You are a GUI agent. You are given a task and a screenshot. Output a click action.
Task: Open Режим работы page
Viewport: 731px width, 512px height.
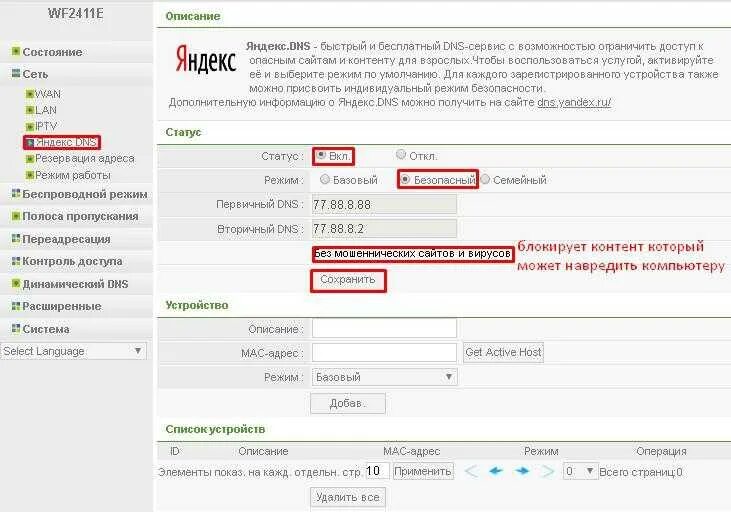(x=73, y=175)
